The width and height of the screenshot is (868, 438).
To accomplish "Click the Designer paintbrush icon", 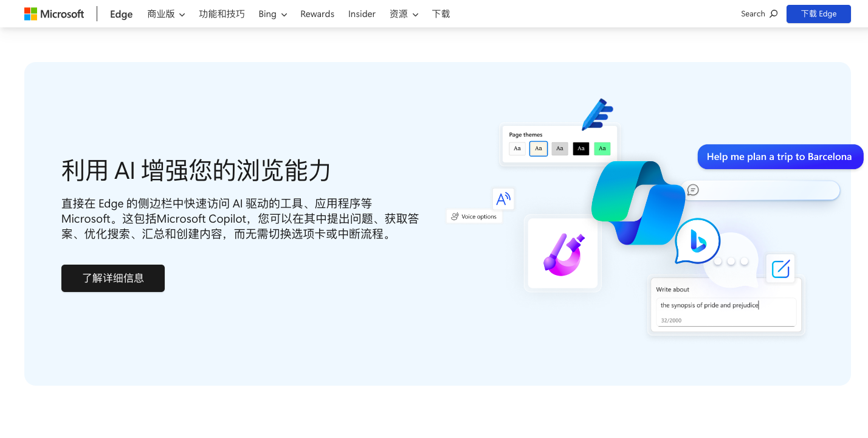I will point(562,253).
